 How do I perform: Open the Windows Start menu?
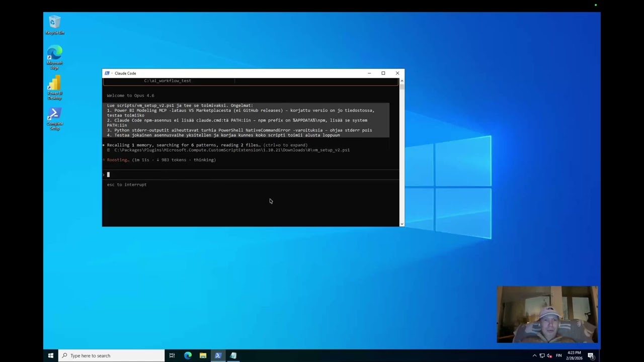click(x=51, y=355)
